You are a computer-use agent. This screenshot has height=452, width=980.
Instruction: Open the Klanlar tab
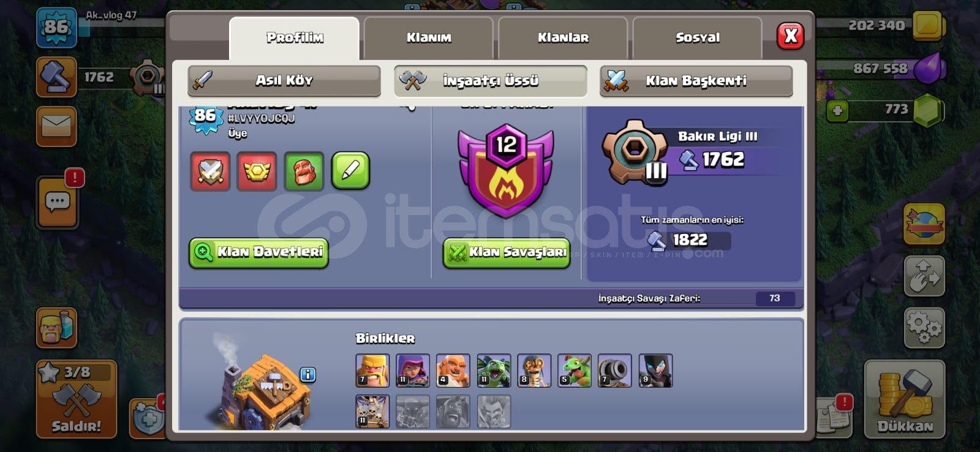[563, 38]
